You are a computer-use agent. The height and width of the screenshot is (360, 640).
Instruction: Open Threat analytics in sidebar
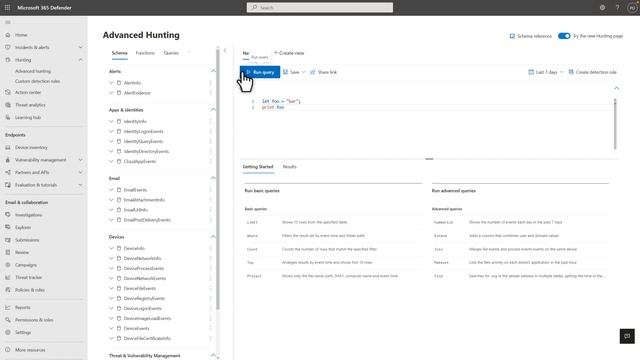coord(30,105)
